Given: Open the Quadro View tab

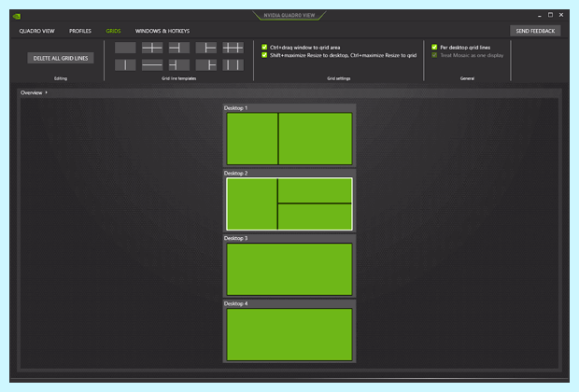Looking at the screenshot, I should tap(37, 31).
